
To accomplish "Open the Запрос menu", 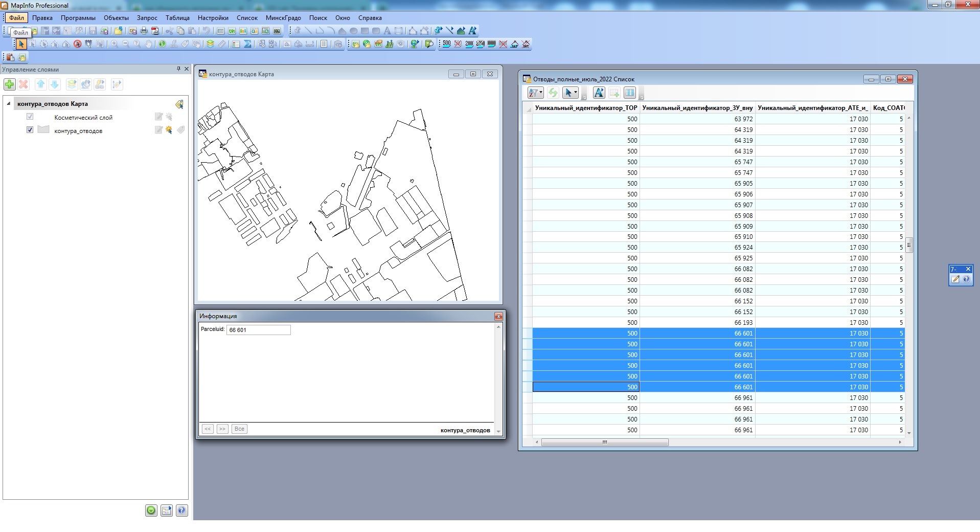I will click(x=147, y=18).
